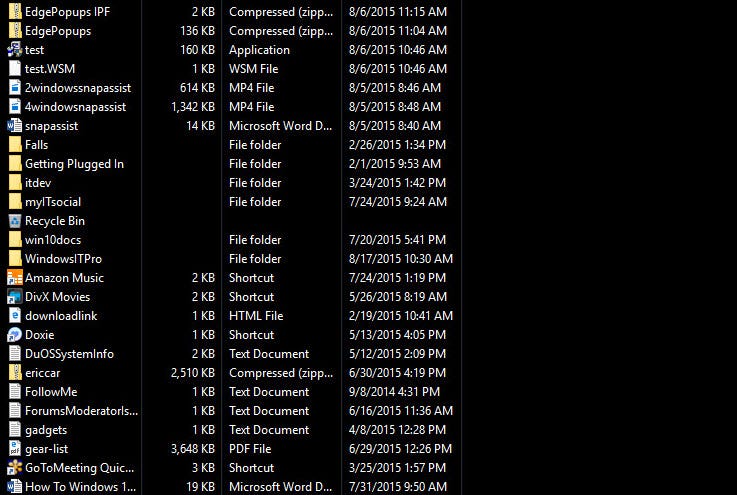Click the Getting Plugged In folder name
The image size is (737, 495).
point(74,164)
